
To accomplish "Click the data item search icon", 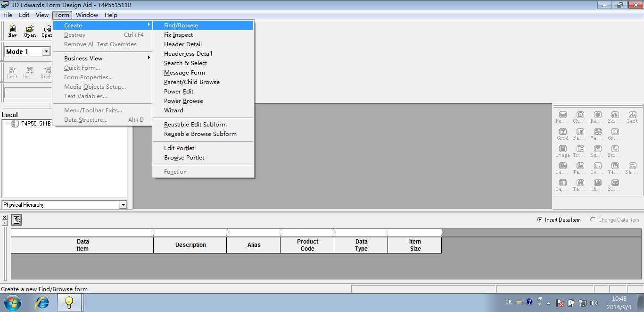I will [17, 219].
